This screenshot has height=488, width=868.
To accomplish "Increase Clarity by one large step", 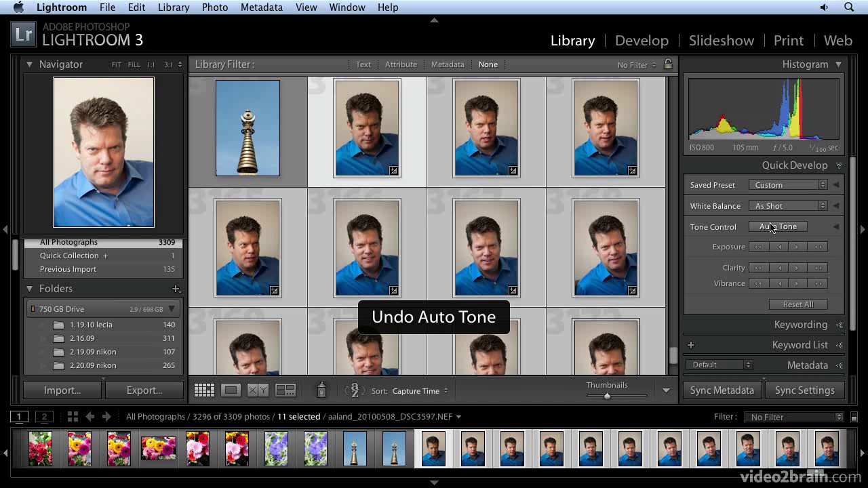I will click(x=818, y=268).
